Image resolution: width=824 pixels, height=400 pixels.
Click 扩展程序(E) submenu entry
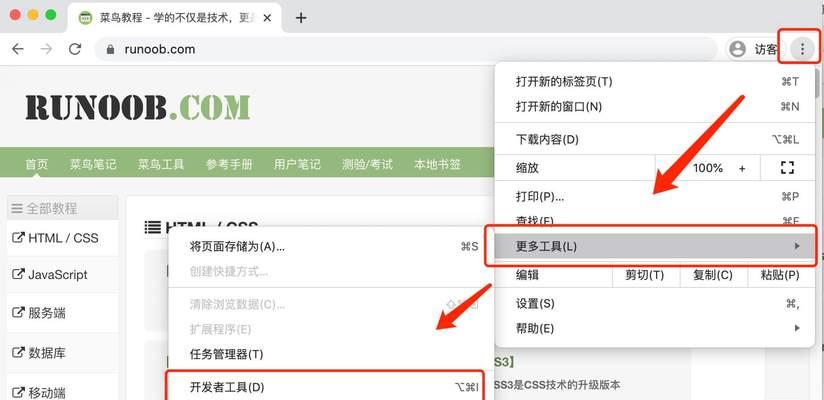click(x=331, y=330)
